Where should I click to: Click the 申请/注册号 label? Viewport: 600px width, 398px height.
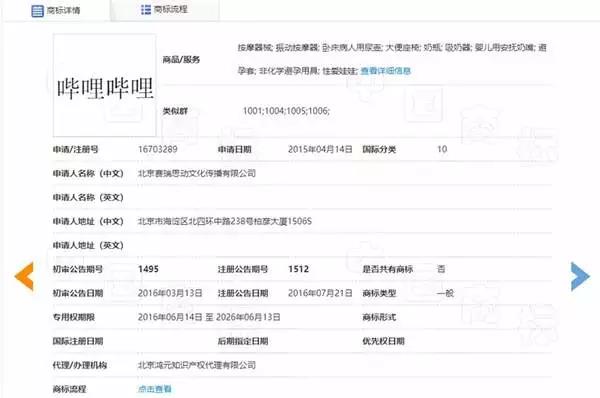click(x=75, y=149)
